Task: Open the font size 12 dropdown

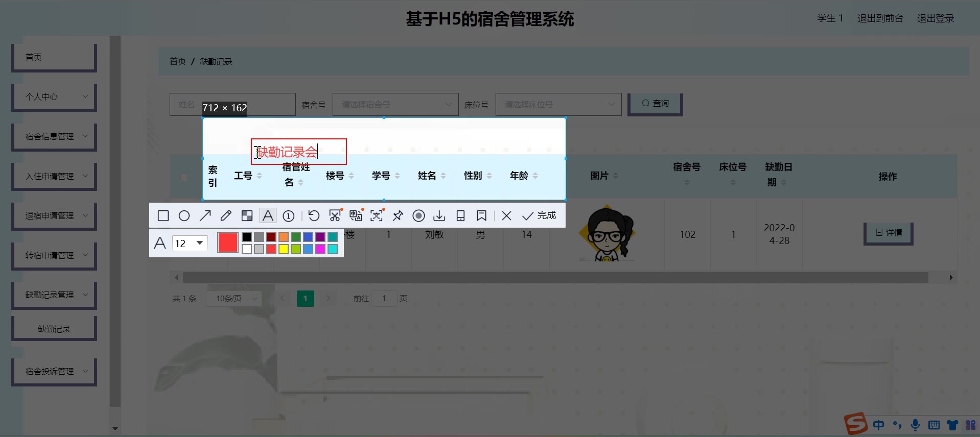Action: coord(190,243)
